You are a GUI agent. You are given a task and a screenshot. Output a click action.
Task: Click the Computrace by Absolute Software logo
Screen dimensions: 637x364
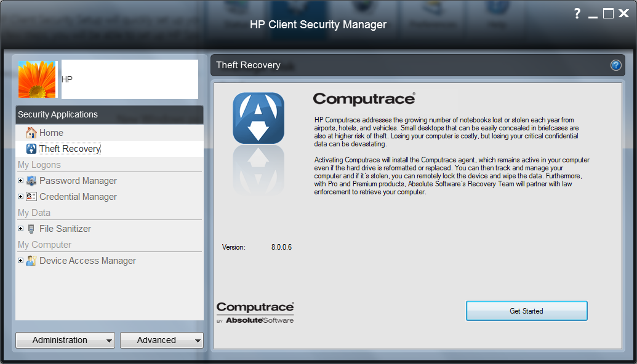pos(255,312)
